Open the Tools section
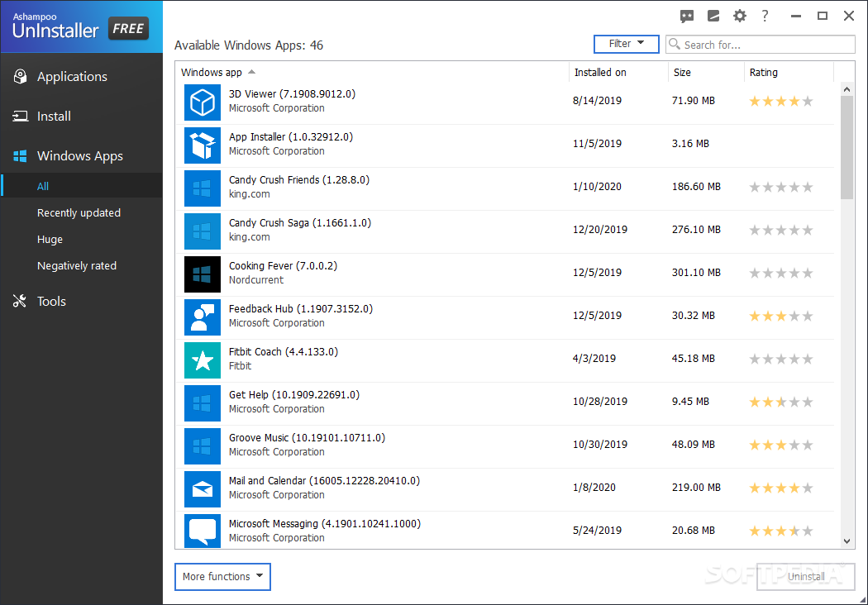Image resolution: width=868 pixels, height=605 pixels. tap(51, 301)
